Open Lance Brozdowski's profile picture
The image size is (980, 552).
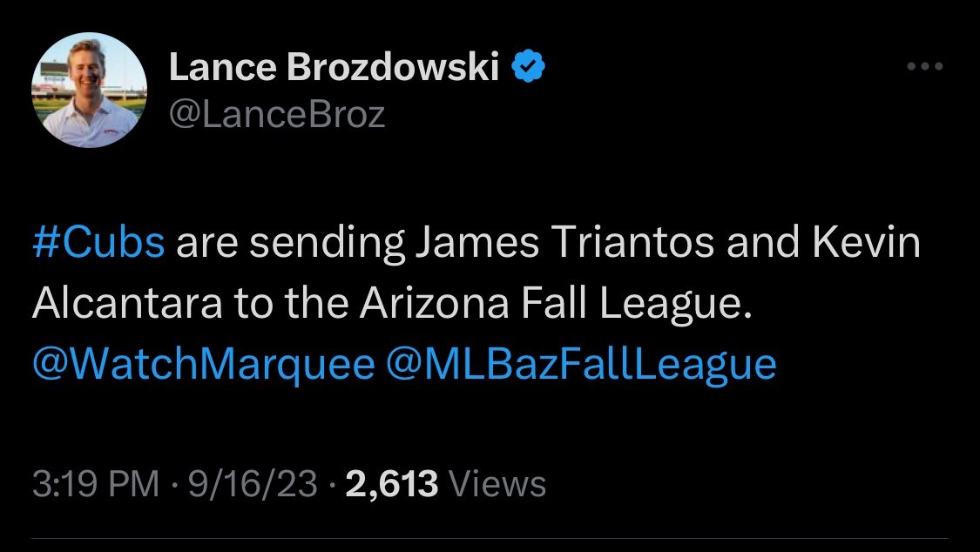(x=90, y=91)
